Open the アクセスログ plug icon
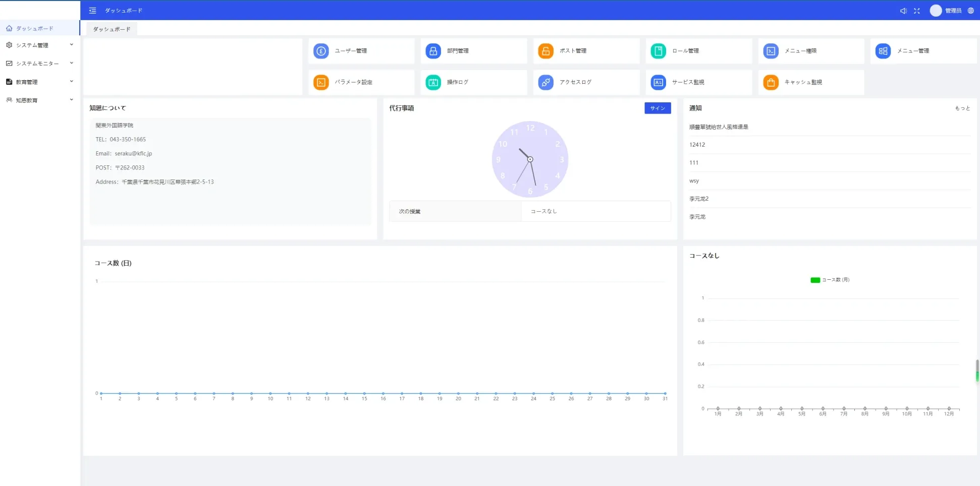 pos(546,82)
